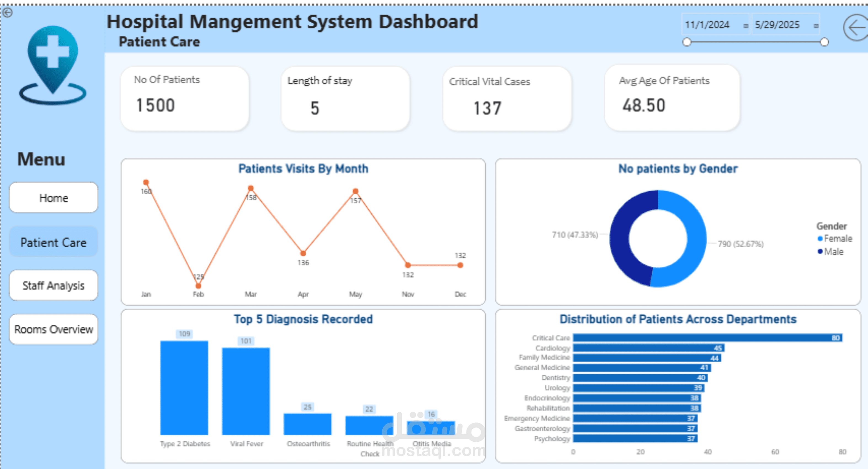This screenshot has height=469, width=868.
Task: Click the end date field 5/29/2025
Action: (x=777, y=25)
